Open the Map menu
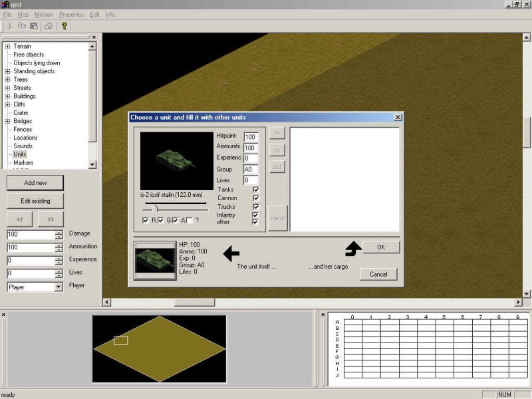Viewport: 532px width, 399px height. coord(23,15)
